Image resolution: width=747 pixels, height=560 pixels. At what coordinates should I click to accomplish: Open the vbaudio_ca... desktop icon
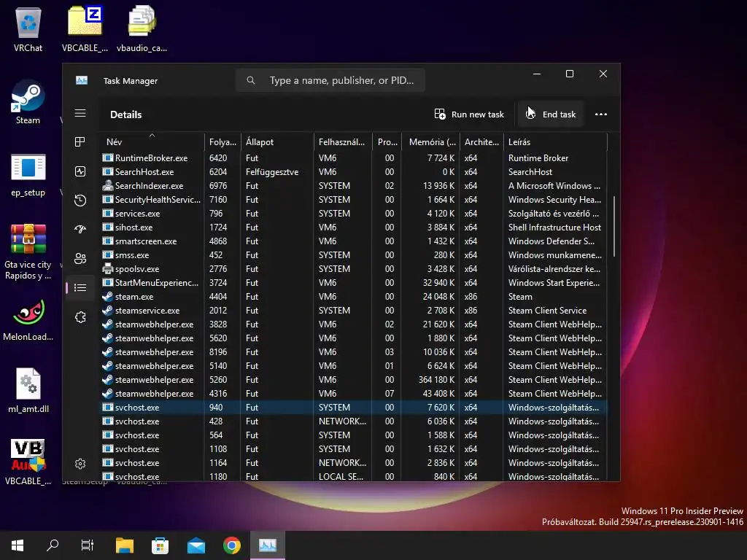142,29
